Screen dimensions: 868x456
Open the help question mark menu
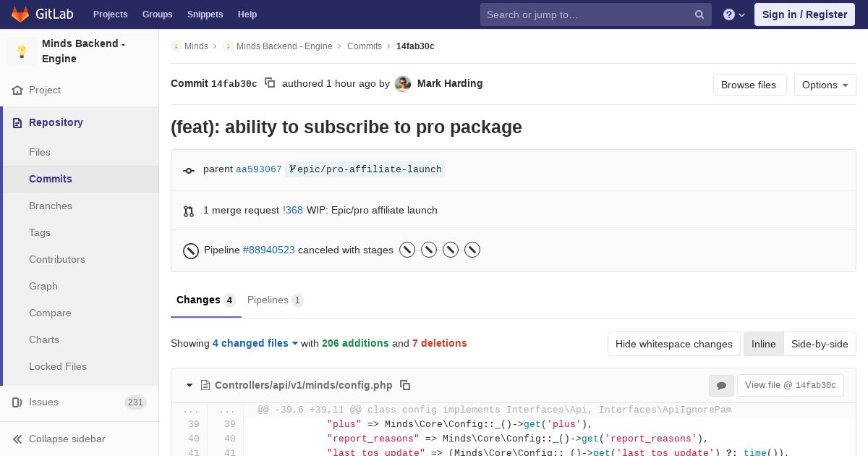pos(733,14)
